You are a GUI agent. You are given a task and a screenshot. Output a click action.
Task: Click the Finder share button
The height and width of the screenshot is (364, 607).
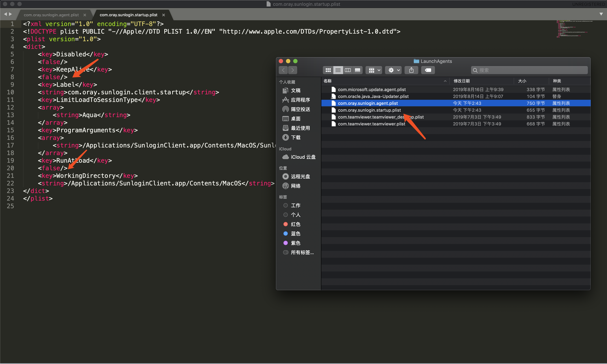[411, 70]
